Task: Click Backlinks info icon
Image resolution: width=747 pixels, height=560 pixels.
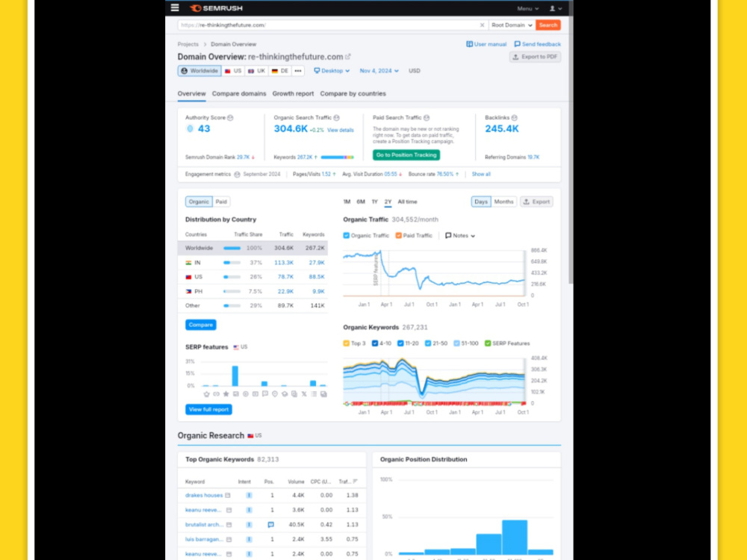Action: [x=514, y=118]
